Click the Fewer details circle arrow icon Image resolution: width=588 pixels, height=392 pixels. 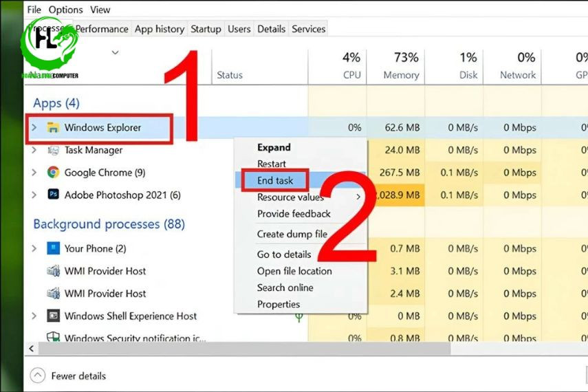(x=38, y=375)
